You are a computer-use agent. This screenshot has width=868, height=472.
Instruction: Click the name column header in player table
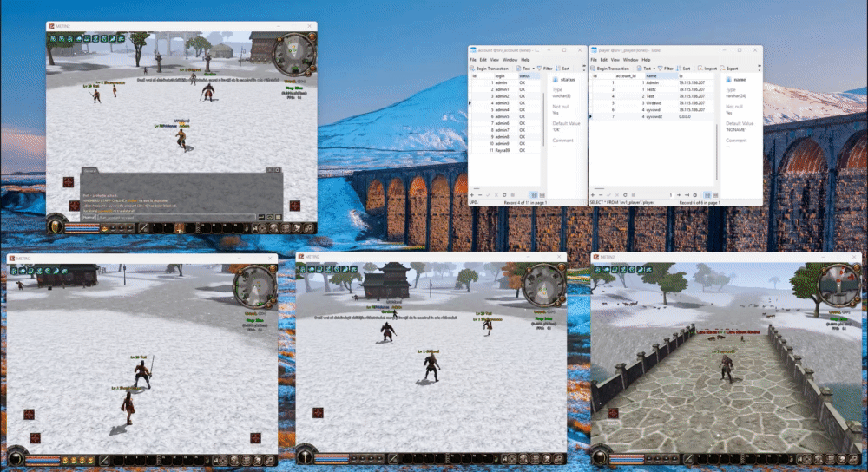tap(661, 75)
